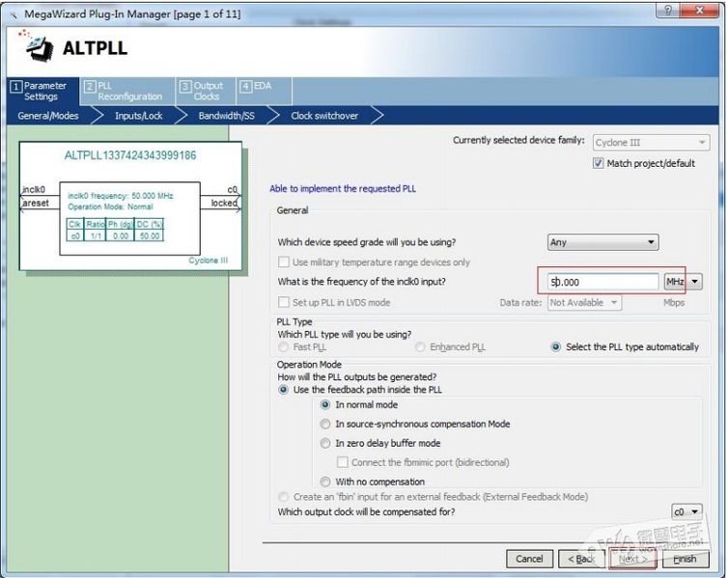Screen dimensions: 728x578
Task: Click the ALTPLL block diagram preview
Action: (130, 206)
